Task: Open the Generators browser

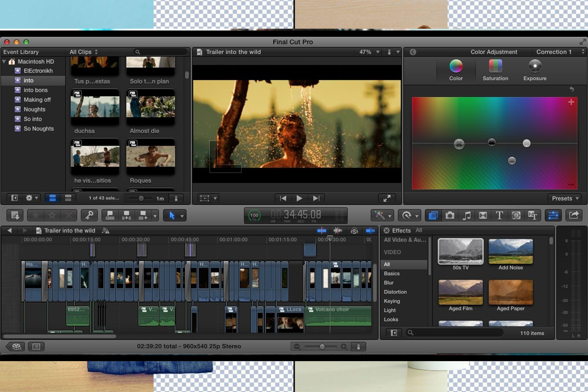Action: (x=516, y=216)
